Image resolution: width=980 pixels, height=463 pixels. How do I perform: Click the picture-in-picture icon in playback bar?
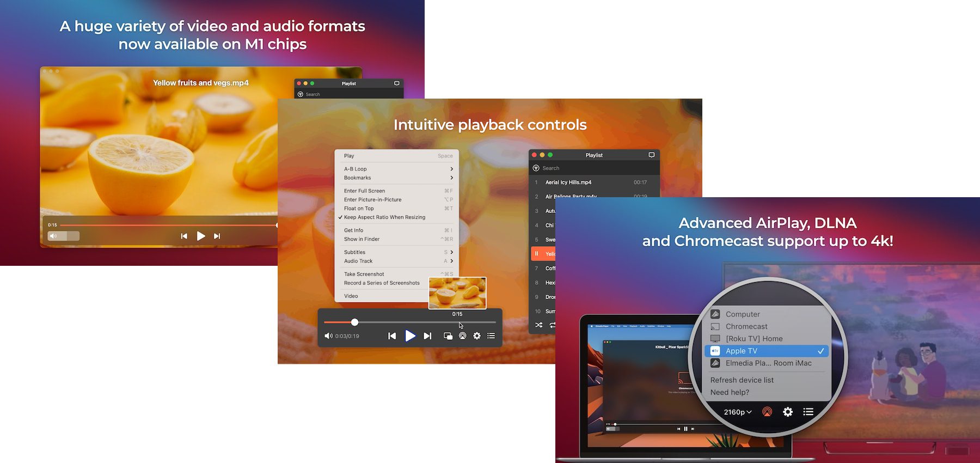448,336
